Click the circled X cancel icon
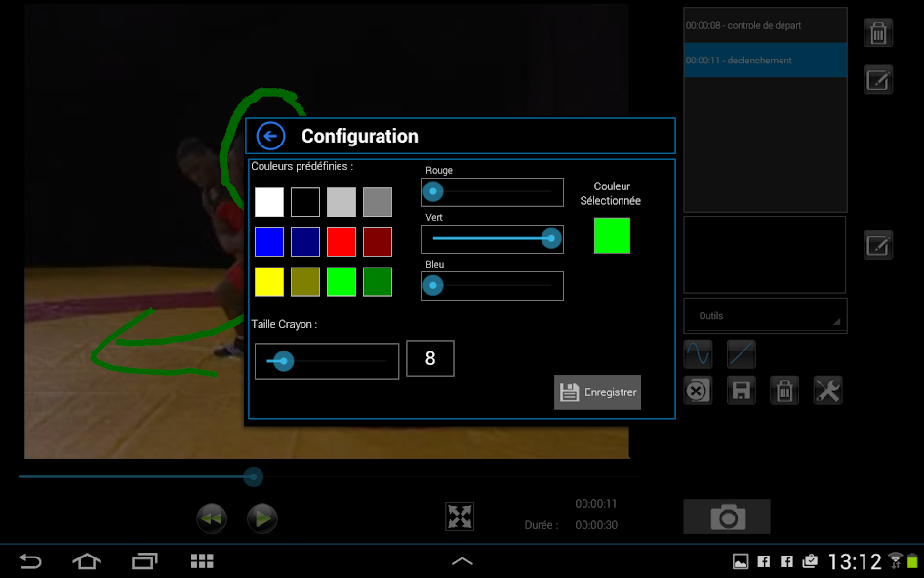This screenshot has height=578, width=924. 699,391
